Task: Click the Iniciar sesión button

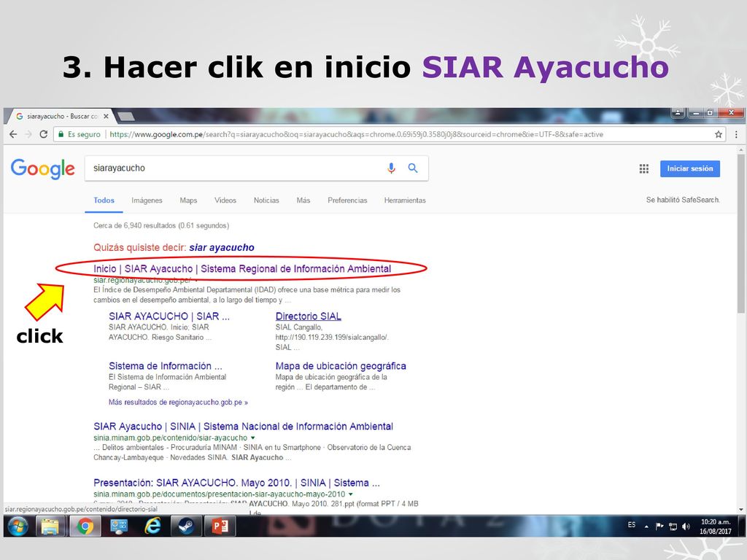Action: [x=690, y=168]
